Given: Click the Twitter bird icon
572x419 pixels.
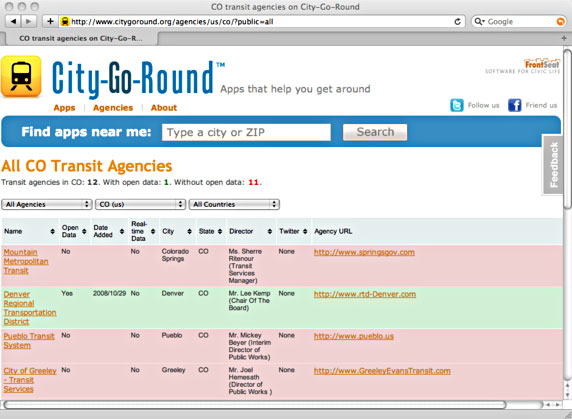Looking at the screenshot, I should pyautogui.click(x=457, y=105).
